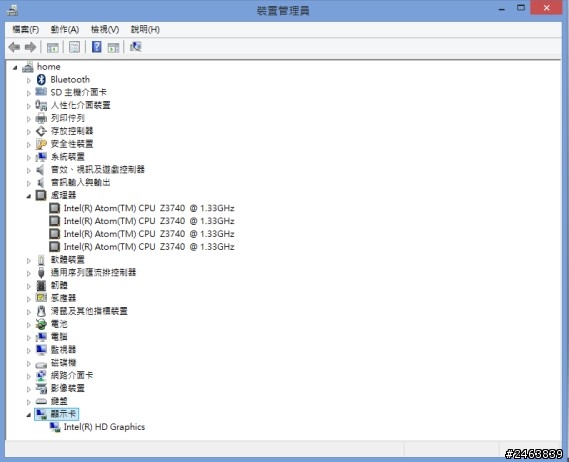Click Scan for hardware changes icon
This screenshot has height=462, width=569.
[135, 47]
